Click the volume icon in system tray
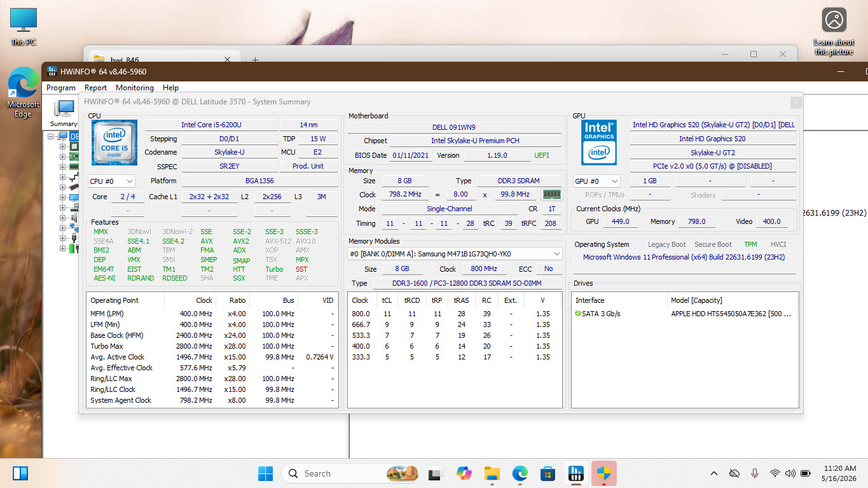 (x=790, y=473)
